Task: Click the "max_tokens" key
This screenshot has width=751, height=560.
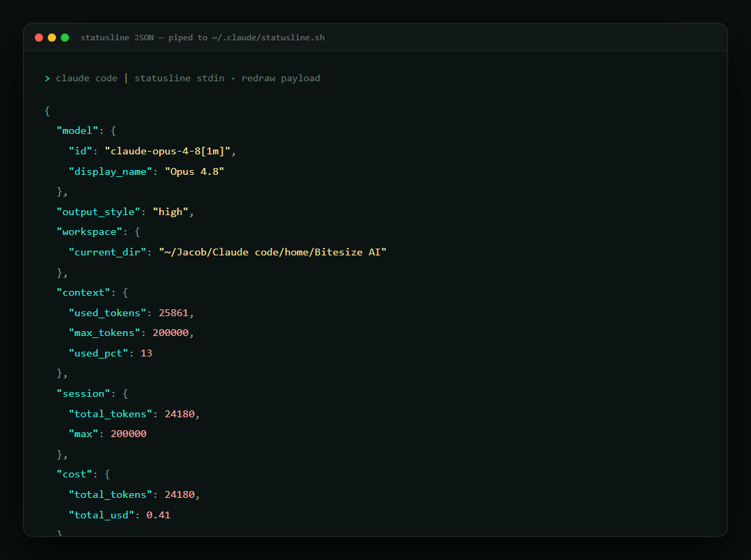Action: click(x=104, y=333)
